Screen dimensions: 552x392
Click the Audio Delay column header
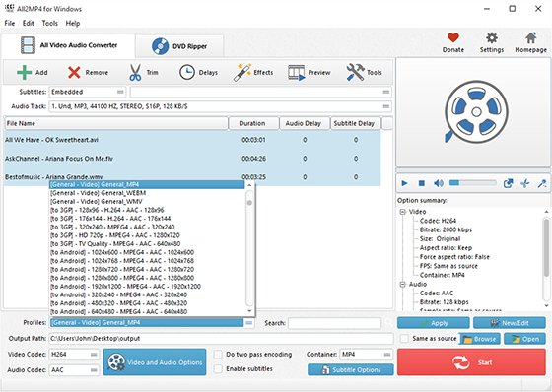click(305, 123)
